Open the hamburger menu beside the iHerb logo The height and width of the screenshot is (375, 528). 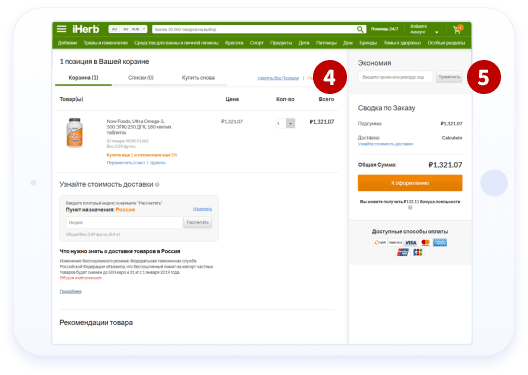pyautogui.click(x=61, y=29)
